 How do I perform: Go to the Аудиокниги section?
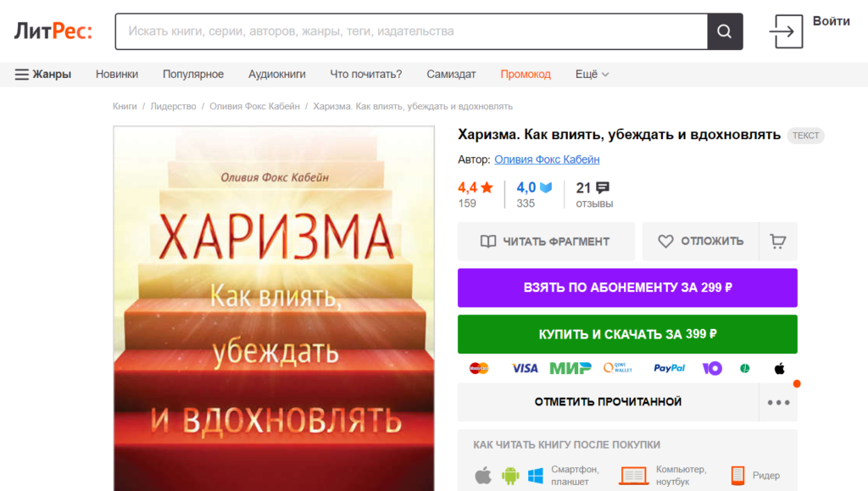click(x=276, y=74)
